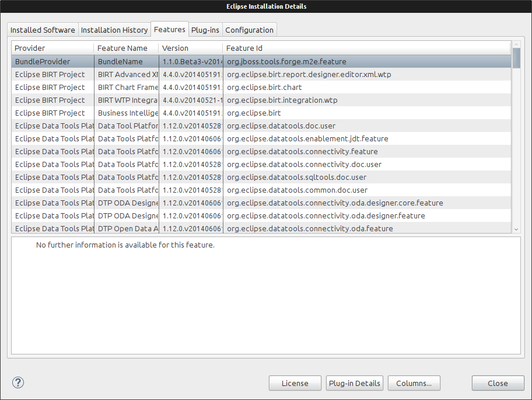Close the Installation Details dialog
Image resolution: width=532 pixels, height=400 pixels.
498,383
